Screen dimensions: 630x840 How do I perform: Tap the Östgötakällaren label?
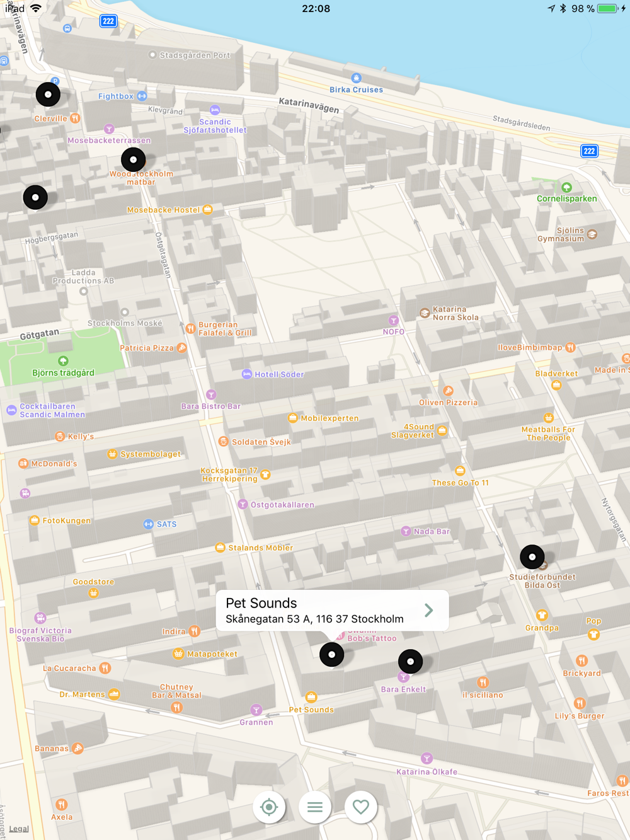282,505
